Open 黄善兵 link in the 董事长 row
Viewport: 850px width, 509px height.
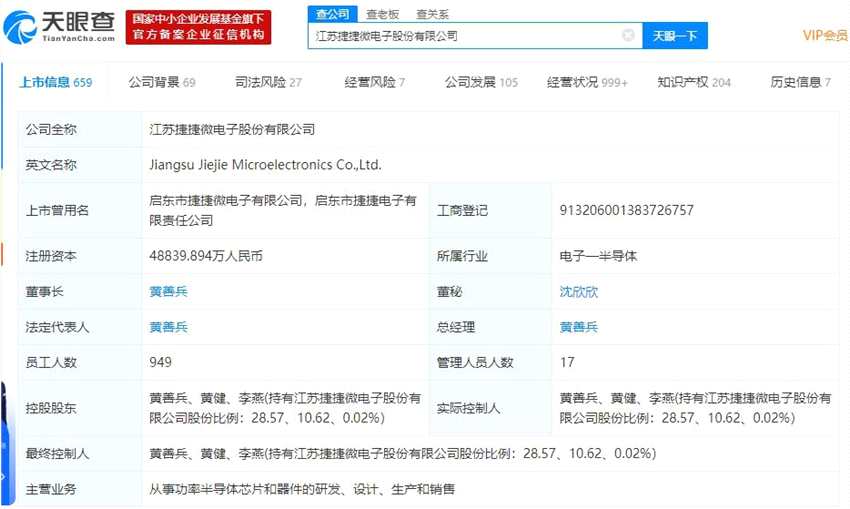169,292
